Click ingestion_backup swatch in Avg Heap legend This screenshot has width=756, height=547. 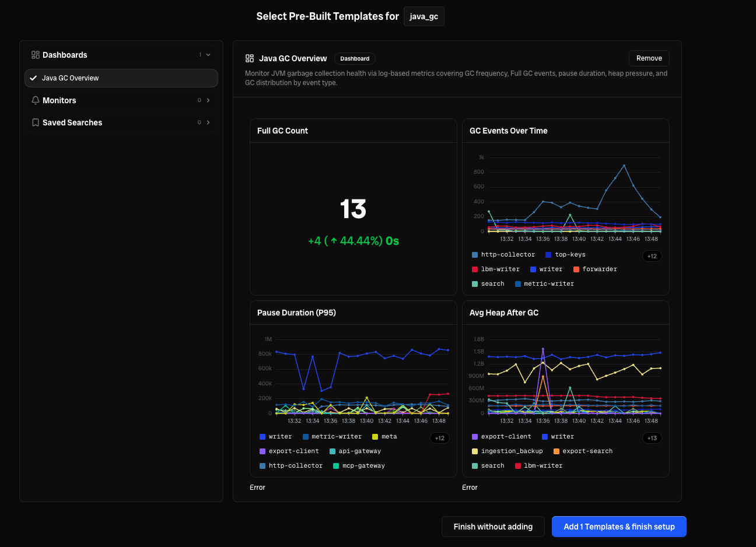coord(475,451)
